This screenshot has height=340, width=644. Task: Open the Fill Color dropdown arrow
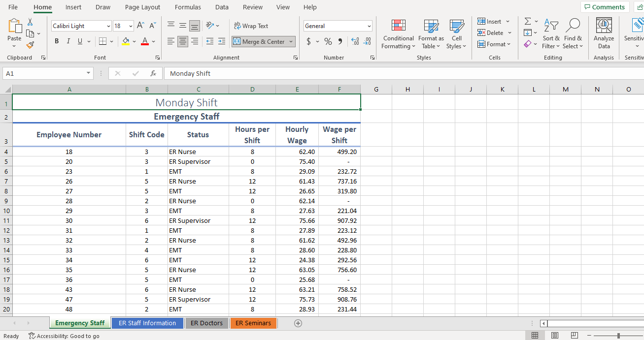(134, 41)
